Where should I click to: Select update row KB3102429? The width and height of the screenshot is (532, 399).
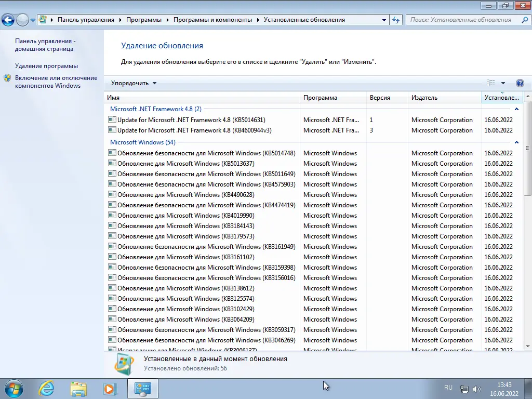pos(313,309)
